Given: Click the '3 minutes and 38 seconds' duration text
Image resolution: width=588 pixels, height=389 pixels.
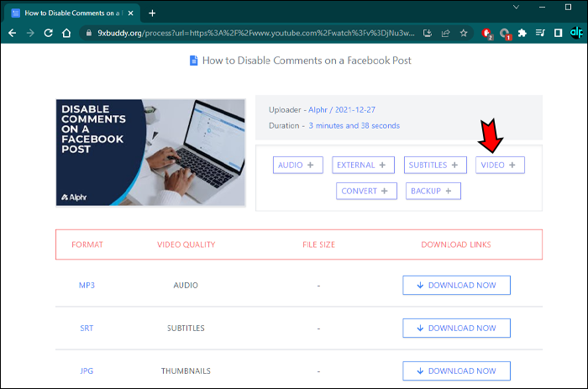Looking at the screenshot, I should [x=354, y=126].
